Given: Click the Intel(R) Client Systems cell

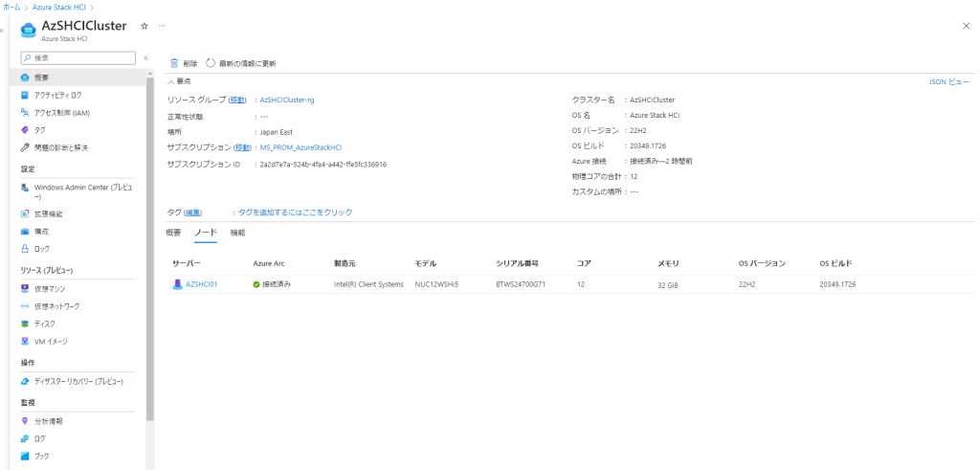Looking at the screenshot, I should (368, 284).
